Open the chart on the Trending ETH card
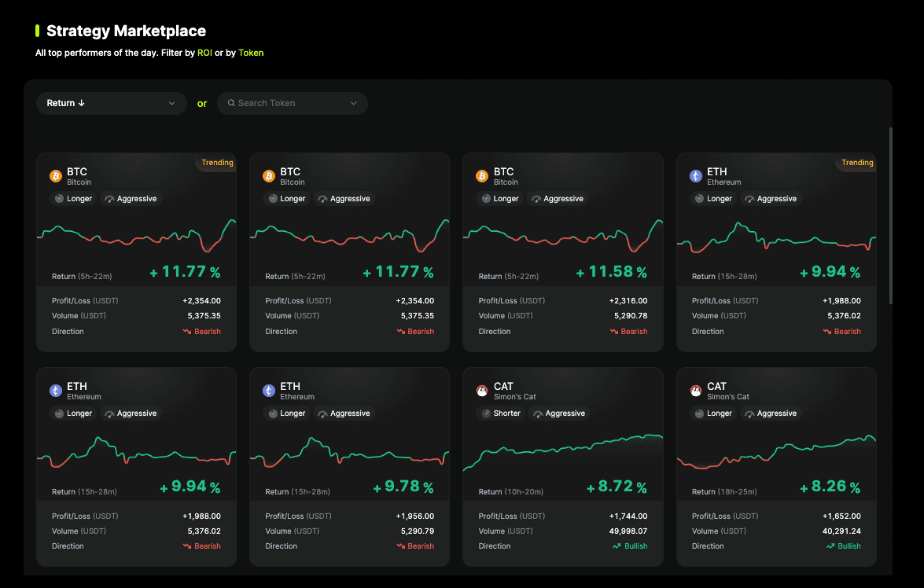This screenshot has height=588, width=924. (776, 237)
